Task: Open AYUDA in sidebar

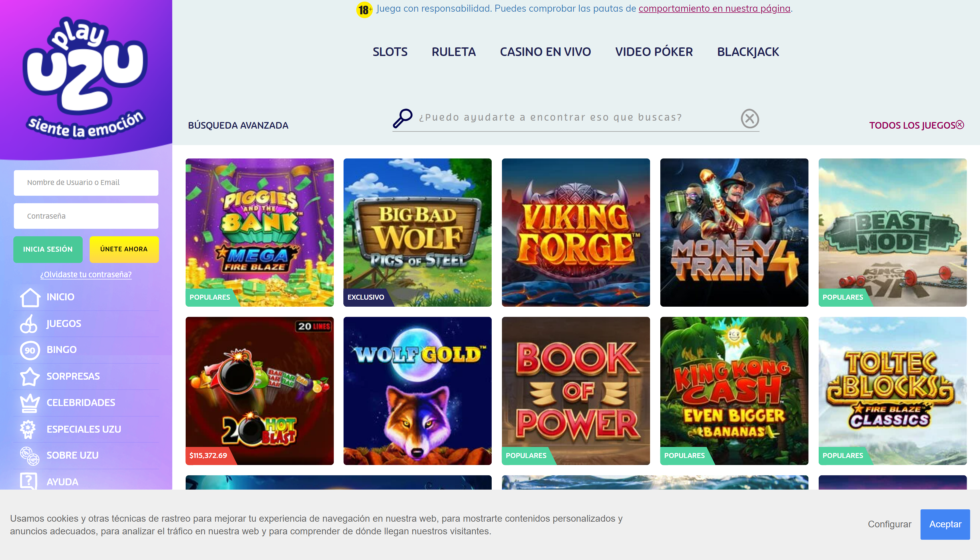Action: pos(62,482)
